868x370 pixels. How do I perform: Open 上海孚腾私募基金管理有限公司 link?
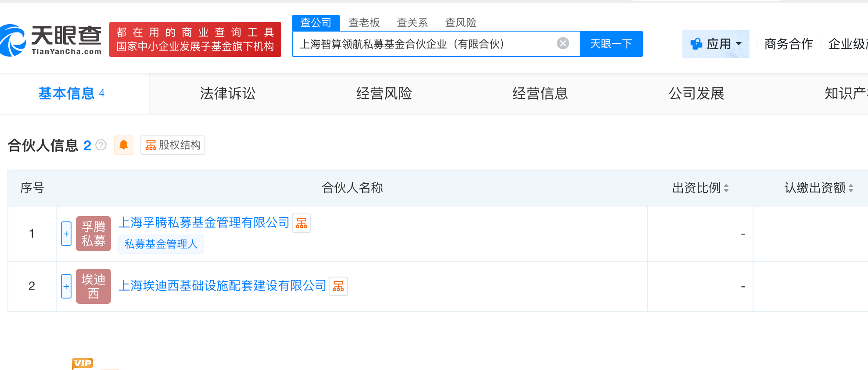click(204, 223)
